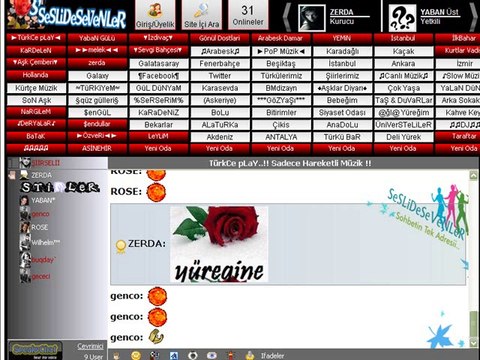Enter the TürKü BaR room
The width and height of the screenshot is (480, 360).
click(x=343, y=137)
